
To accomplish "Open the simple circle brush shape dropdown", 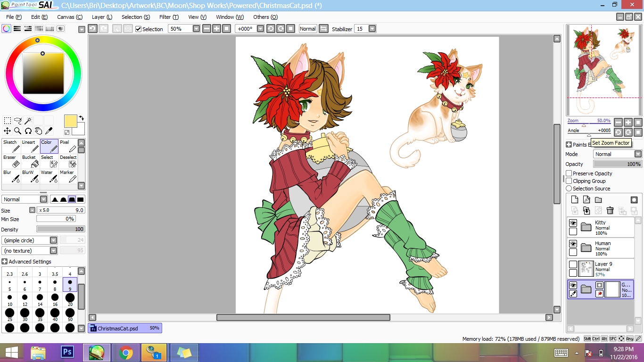I will click(53, 240).
